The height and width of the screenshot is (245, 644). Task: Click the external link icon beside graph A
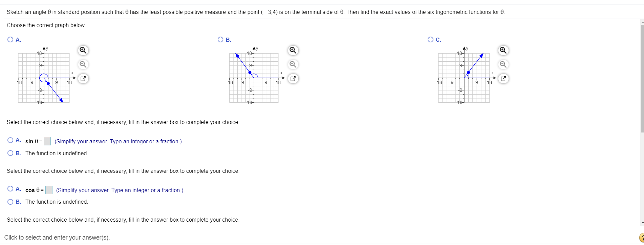click(82, 78)
